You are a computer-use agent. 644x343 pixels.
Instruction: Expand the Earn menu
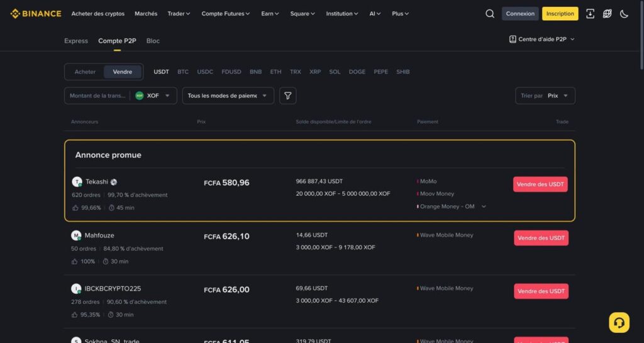point(270,14)
